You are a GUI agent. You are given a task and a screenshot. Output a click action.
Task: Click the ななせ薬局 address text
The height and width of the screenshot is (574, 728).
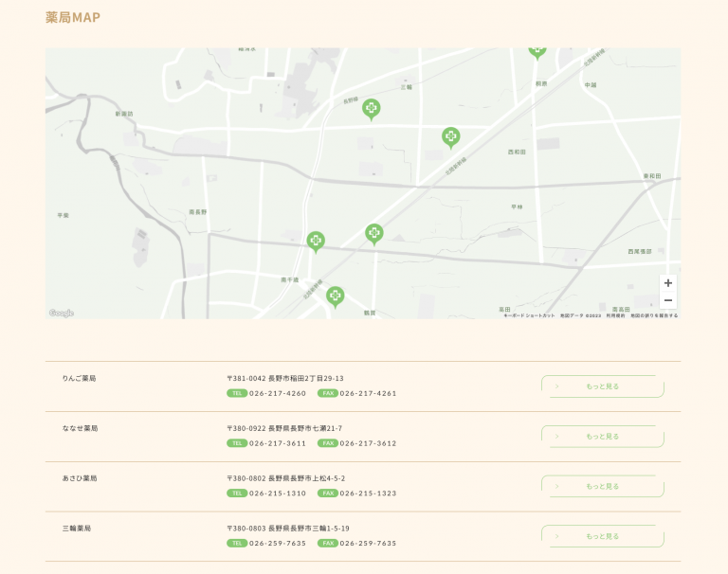(284, 428)
